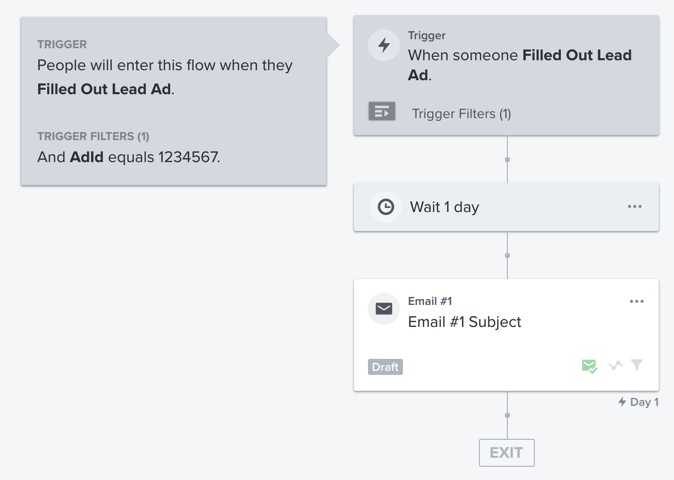Click the Trigger Filters list icon
This screenshot has width=674, height=480.
tap(382, 112)
